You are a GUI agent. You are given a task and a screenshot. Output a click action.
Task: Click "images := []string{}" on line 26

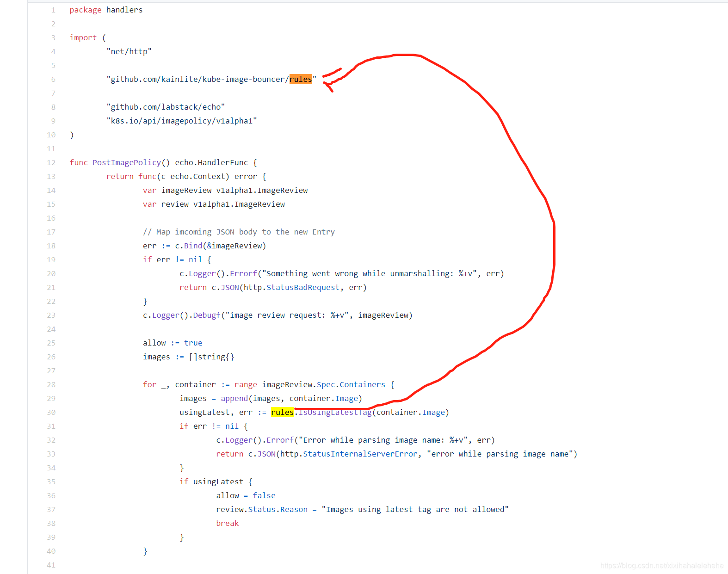[189, 357]
